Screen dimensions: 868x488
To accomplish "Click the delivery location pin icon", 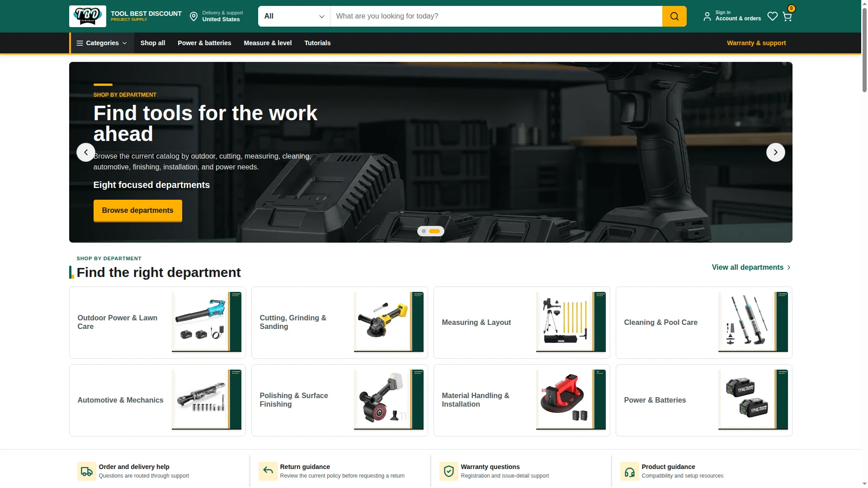I will 193,16.
